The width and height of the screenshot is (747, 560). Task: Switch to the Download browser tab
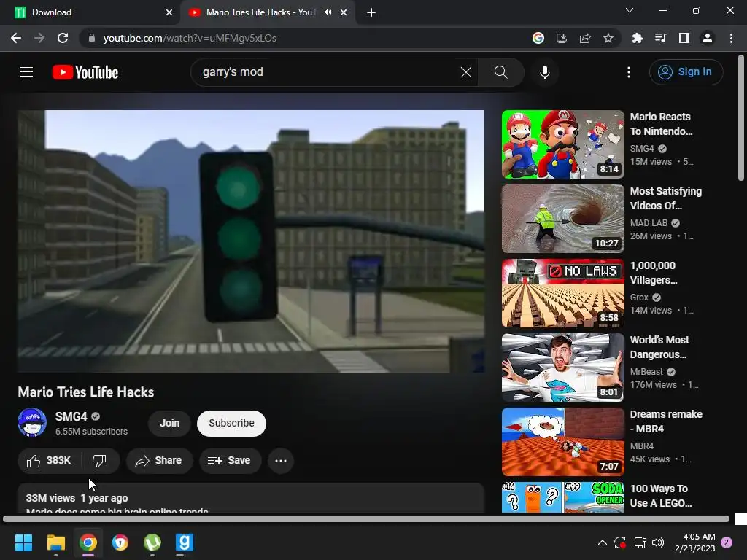(90, 12)
